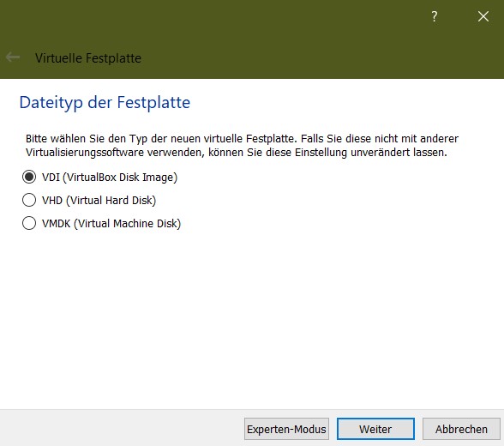Go back using the left arrow icon
The height and width of the screenshot is (446, 504).
(x=13, y=57)
